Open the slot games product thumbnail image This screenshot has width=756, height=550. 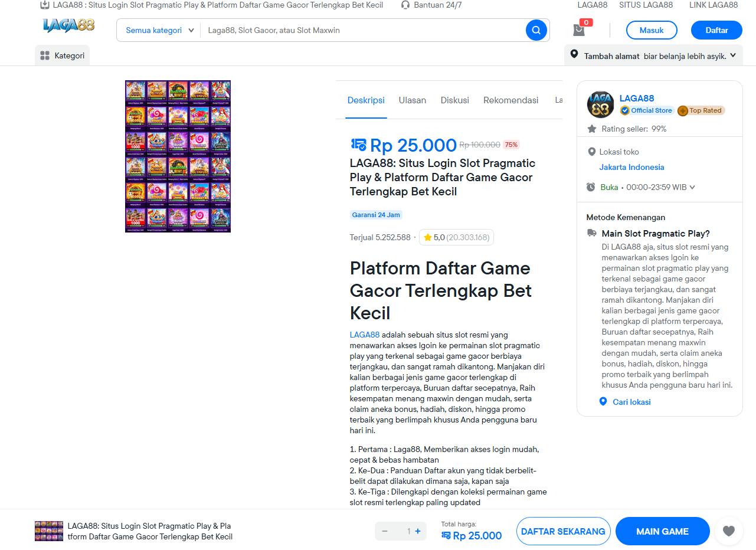(x=178, y=156)
